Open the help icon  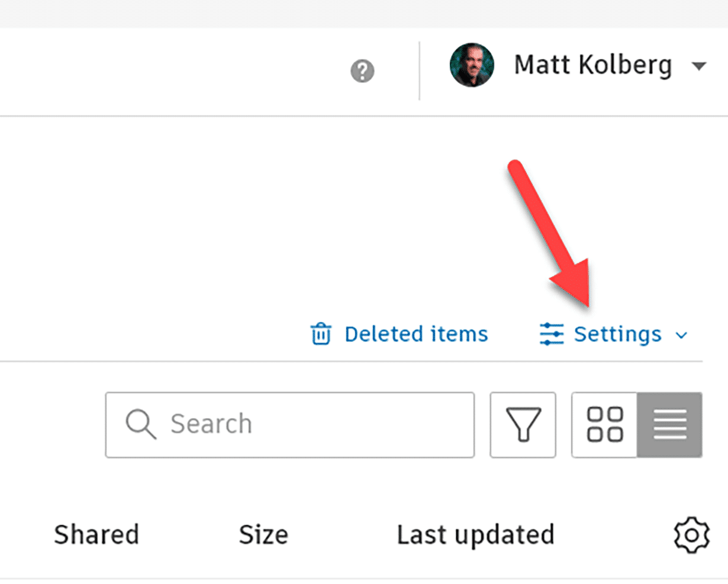pyautogui.click(x=362, y=71)
